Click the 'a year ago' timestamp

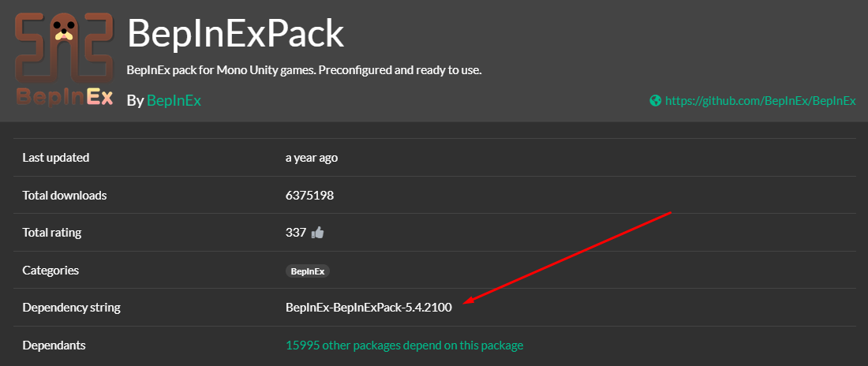312,158
